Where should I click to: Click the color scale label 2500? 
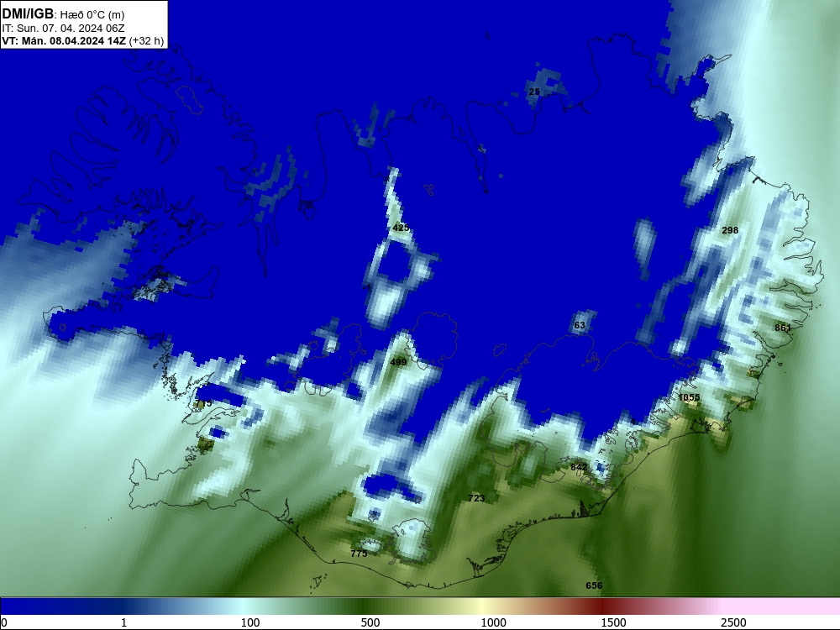pyautogui.click(x=733, y=622)
